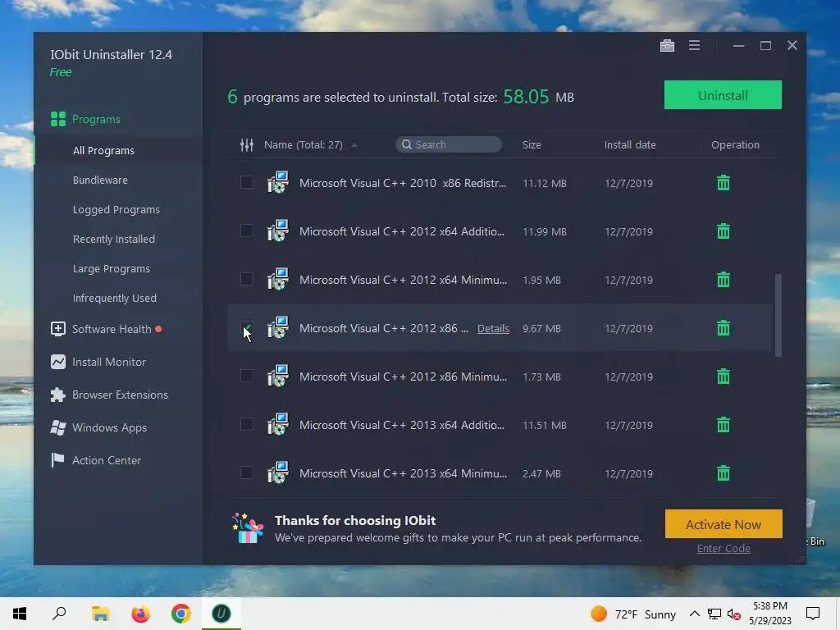This screenshot has height=630, width=840.
Task: Click installer icon of 2012 x64 Minimu row
Action: tap(277, 279)
